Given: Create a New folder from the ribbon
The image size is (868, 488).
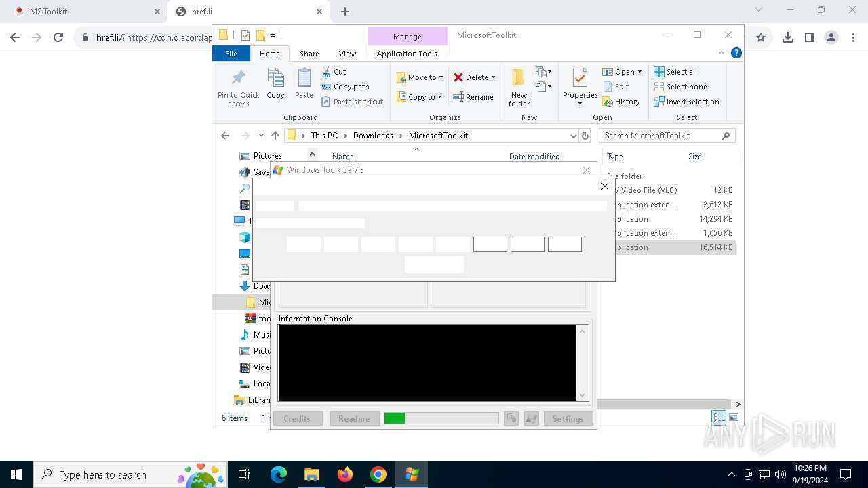Looking at the screenshot, I should (519, 88).
